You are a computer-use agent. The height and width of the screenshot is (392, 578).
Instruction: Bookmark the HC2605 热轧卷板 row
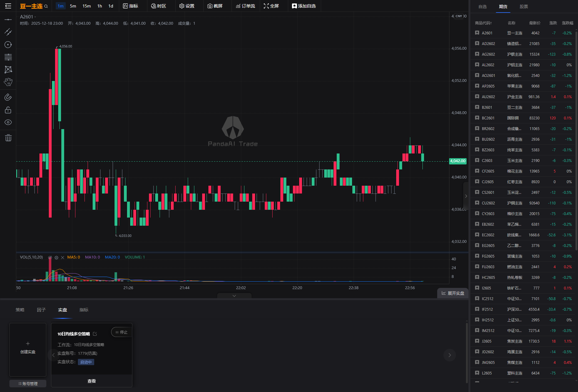click(477, 277)
